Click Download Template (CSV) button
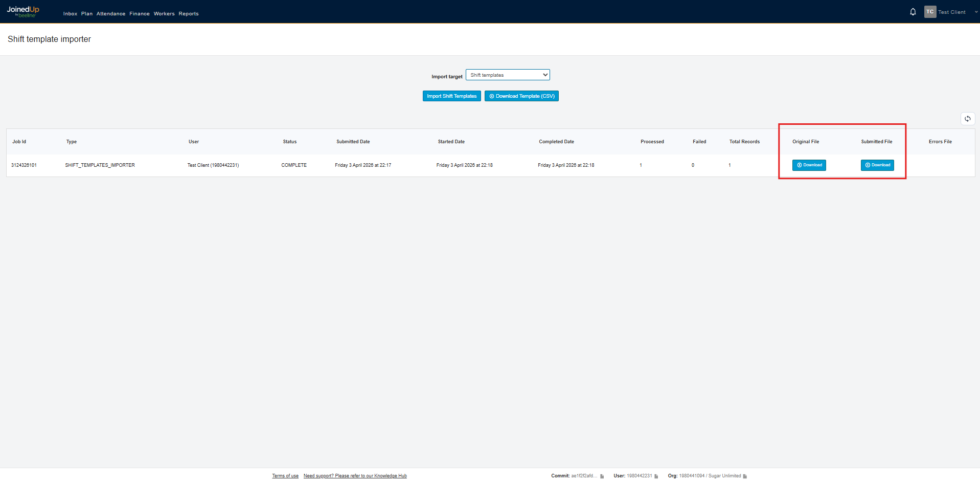This screenshot has width=980, height=483. [x=521, y=96]
